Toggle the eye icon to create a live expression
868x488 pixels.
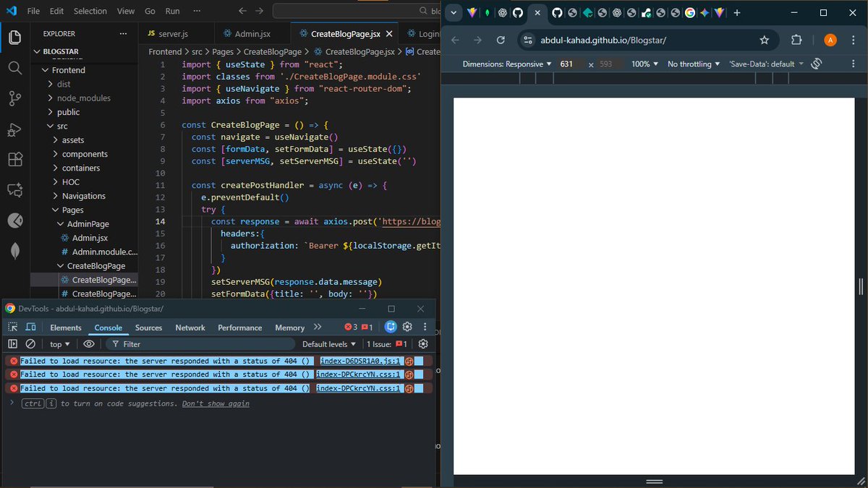[89, 343]
